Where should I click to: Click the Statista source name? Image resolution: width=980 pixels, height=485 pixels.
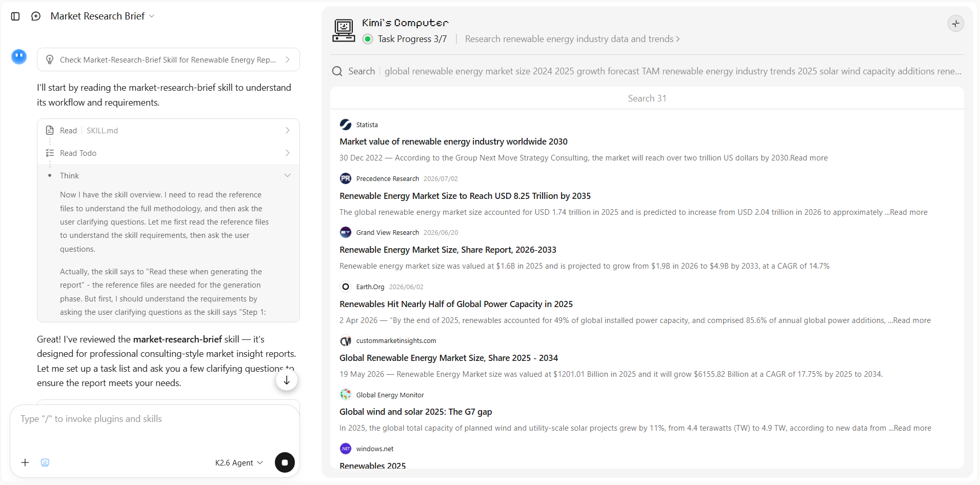pos(367,125)
